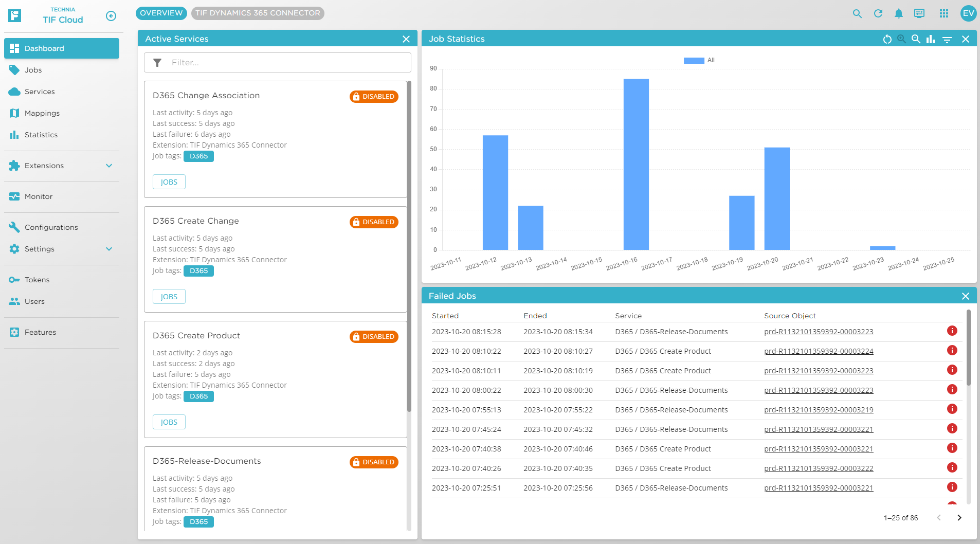Open source object link ending in 00003224
This screenshot has height=544, width=980.
[x=819, y=351]
